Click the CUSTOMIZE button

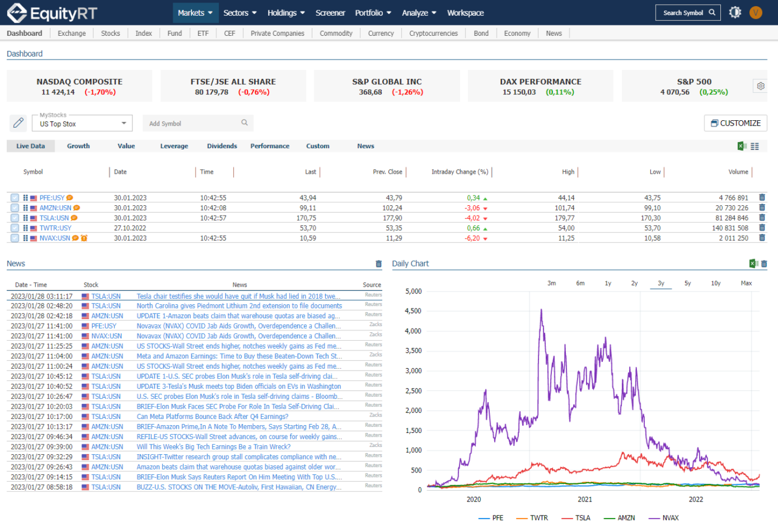pos(735,123)
